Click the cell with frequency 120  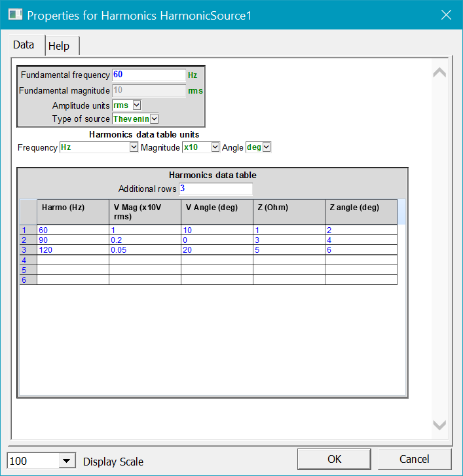tap(73, 250)
